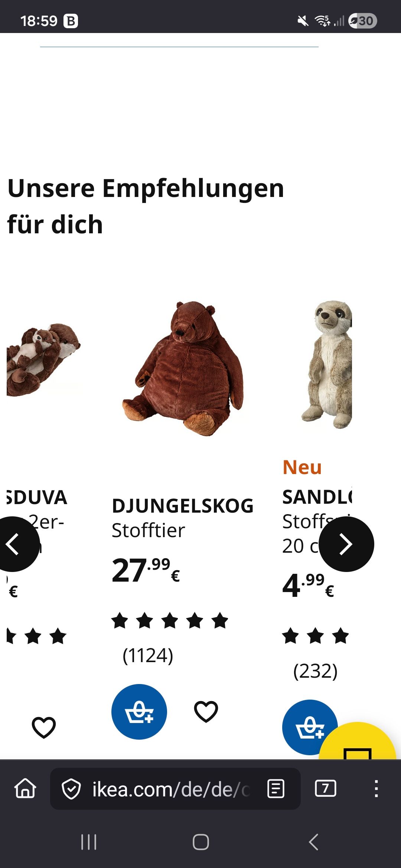Open the yellow floating chat button
The image size is (401, 868).
[x=358, y=740]
